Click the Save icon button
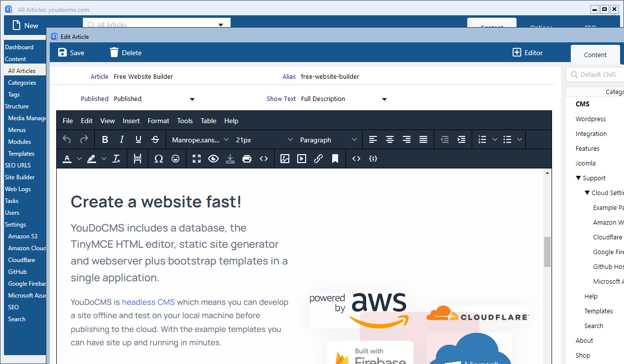The image size is (624, 364). [71, 53]
